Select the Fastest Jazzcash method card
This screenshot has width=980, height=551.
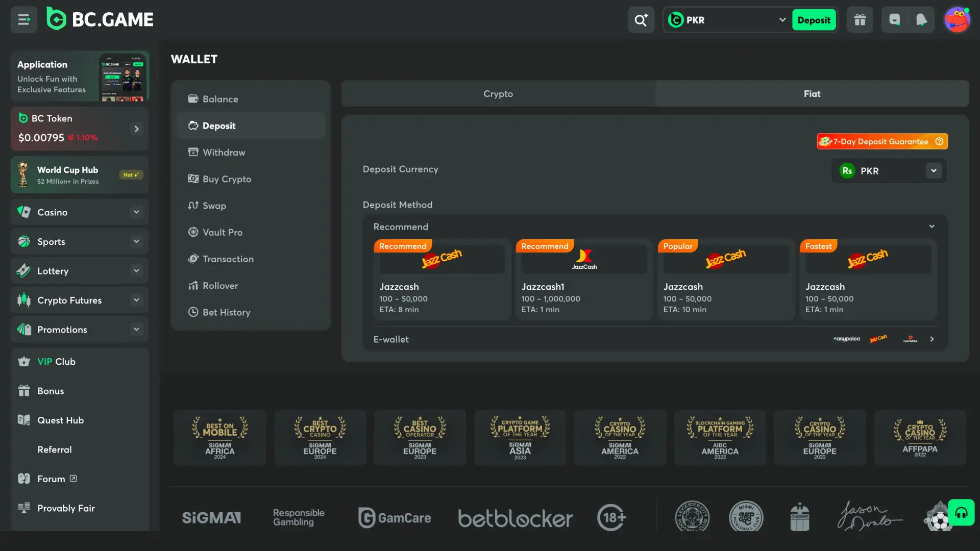point(868,280)
